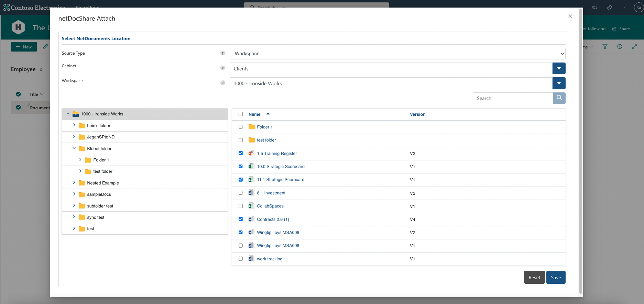Uncheck Contracts 2.6 (1) checkbox
The height and width of the screenshot is (304, 644).
(x=241, y=219)
